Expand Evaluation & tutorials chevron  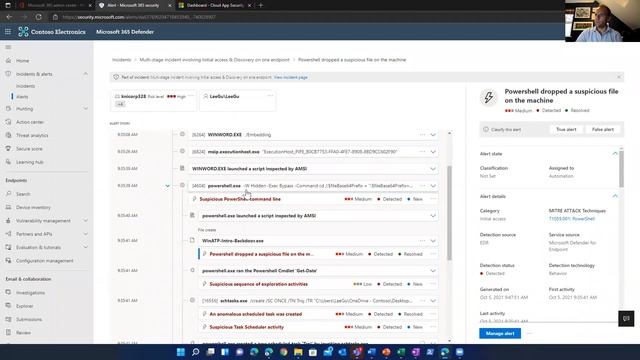[86, 247]
